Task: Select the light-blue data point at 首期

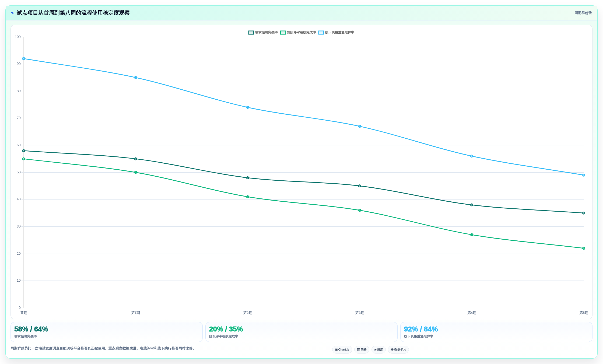Action: 24,59
